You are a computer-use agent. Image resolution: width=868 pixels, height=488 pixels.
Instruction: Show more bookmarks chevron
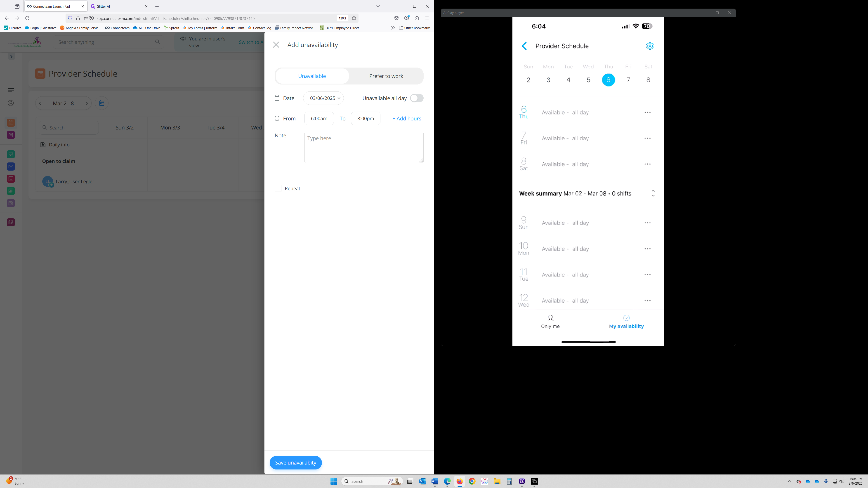pos(393,28)
